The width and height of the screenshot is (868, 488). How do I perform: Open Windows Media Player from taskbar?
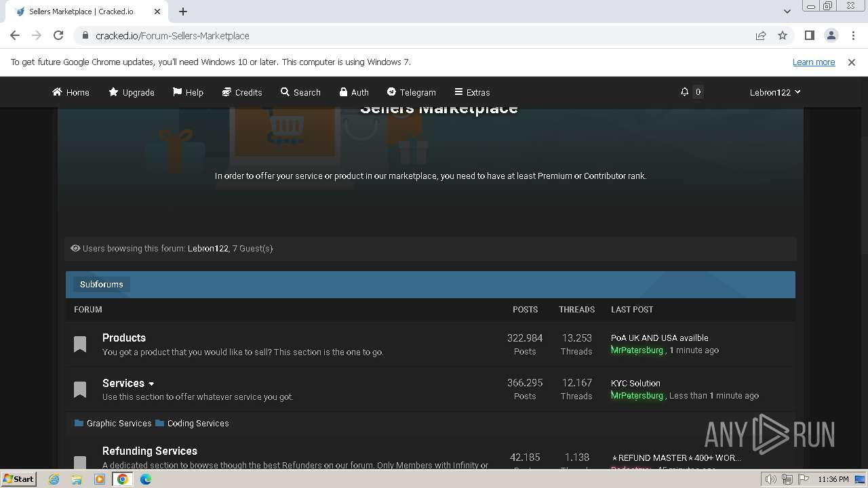[x=100, y=479]
